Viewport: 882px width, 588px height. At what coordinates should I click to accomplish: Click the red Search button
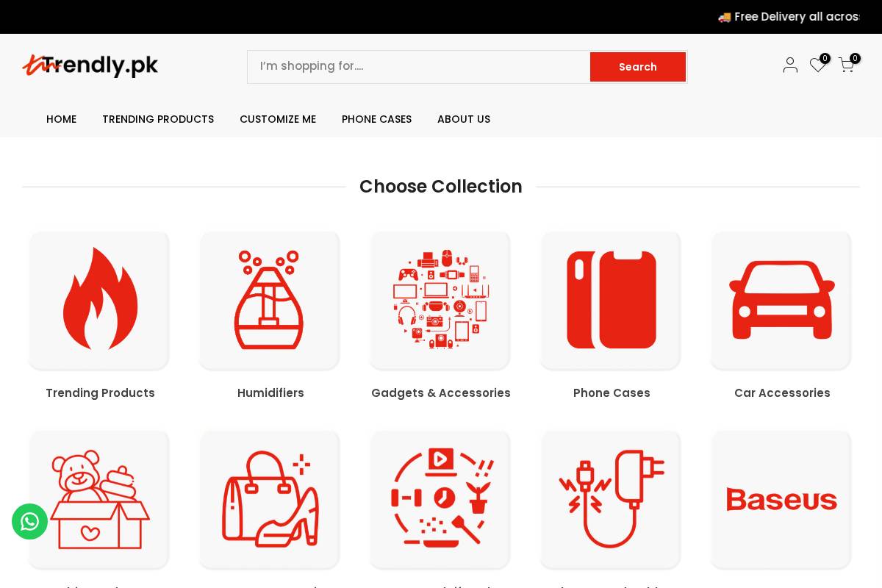click(637, 67)
